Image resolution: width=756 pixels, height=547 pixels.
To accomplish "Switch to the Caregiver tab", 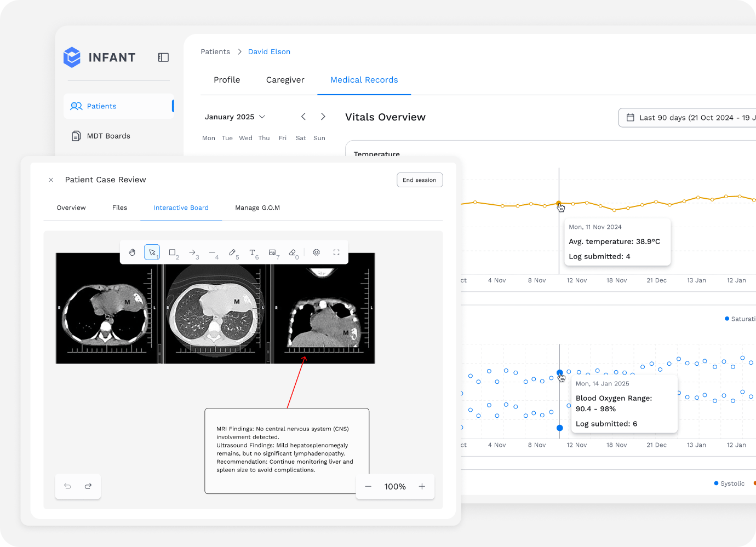I will [x=285, y=80].
